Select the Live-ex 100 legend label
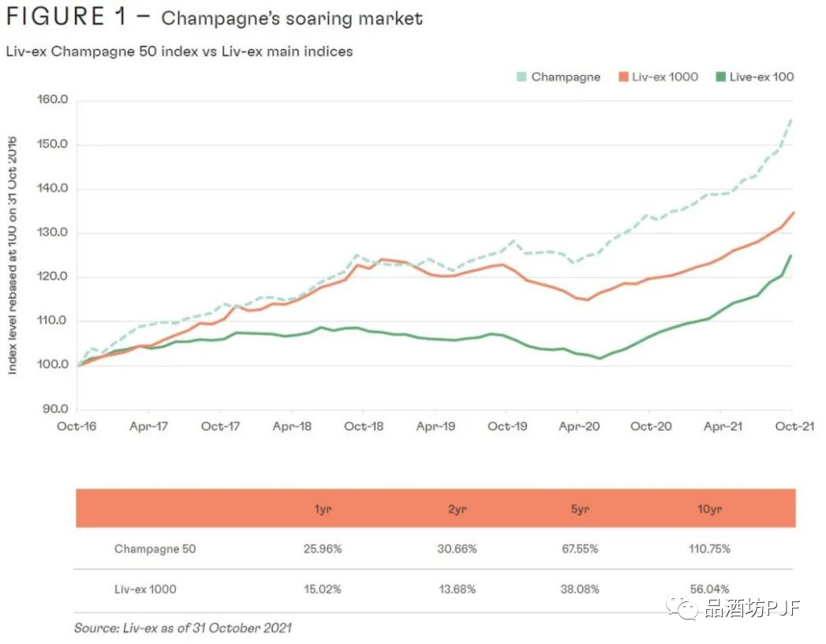 pyautogui.click(x=761, y=77)
